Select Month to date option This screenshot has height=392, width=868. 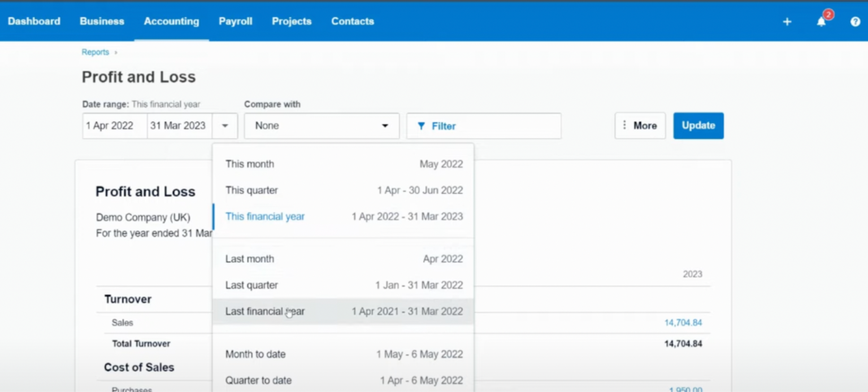pyautogui.click(x=255, y=354)
